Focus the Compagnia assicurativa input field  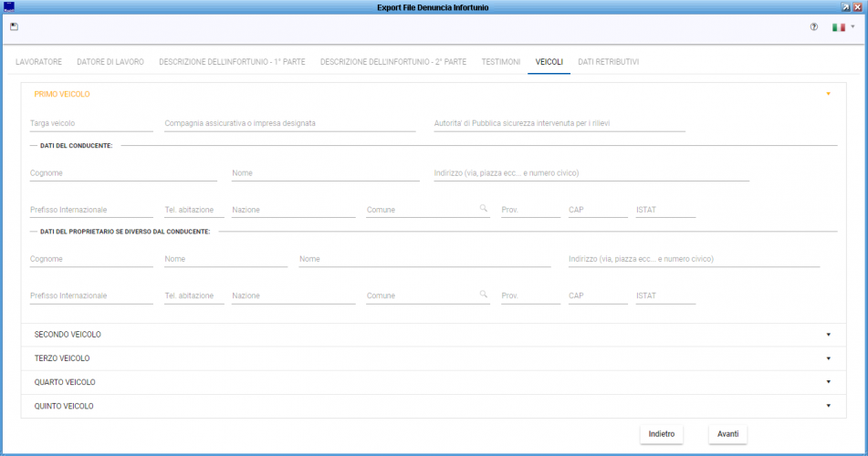(289, 123)
